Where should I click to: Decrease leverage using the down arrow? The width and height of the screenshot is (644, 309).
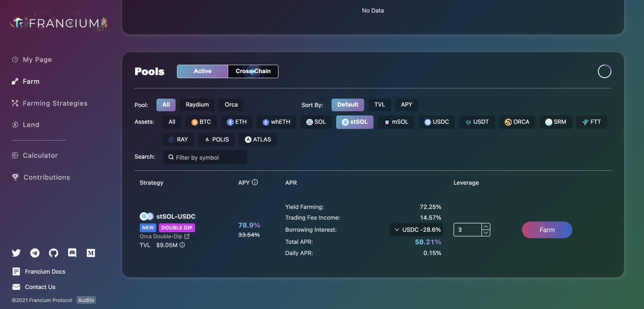coord(486,232)
